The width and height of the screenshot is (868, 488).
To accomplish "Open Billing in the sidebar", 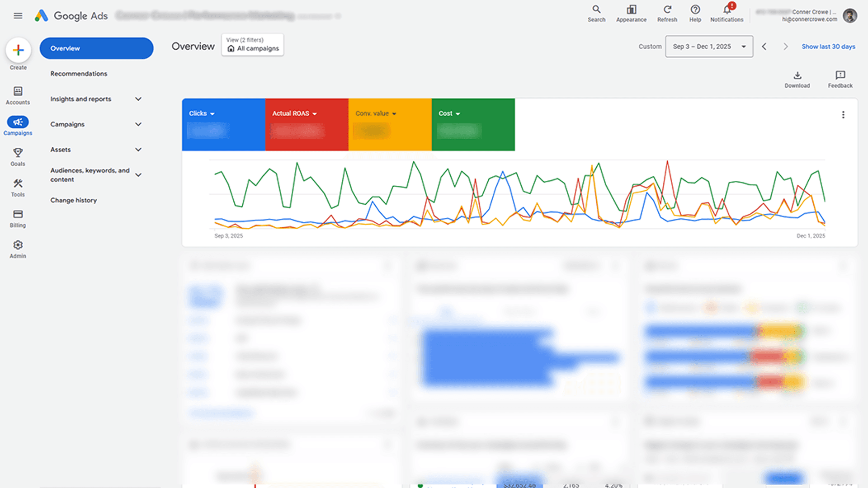I will pos(18,218).
